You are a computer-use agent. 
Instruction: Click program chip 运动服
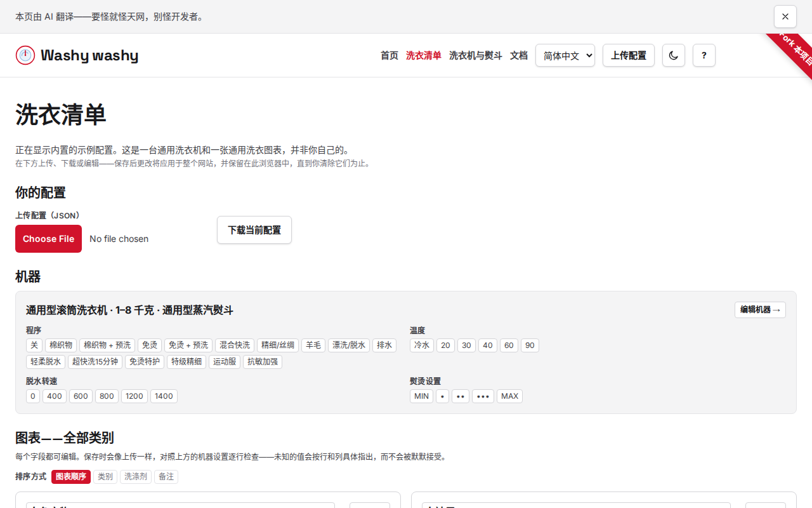tap(225, 362)
